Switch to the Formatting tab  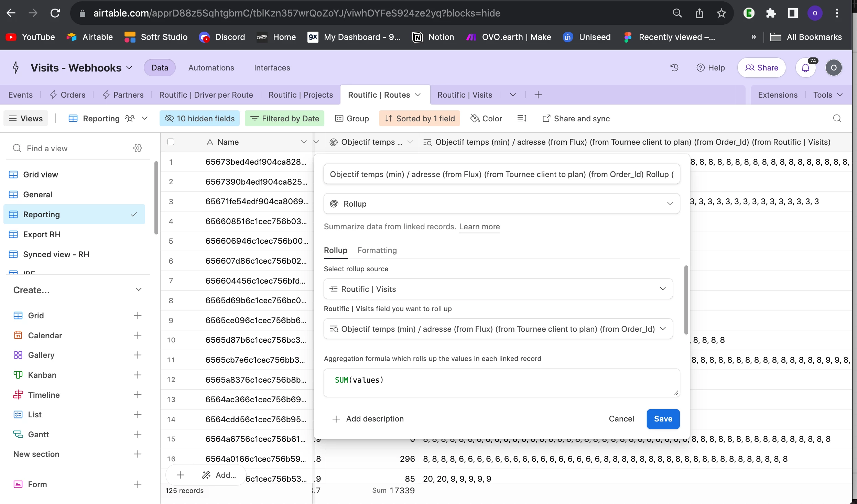(377, 250)
